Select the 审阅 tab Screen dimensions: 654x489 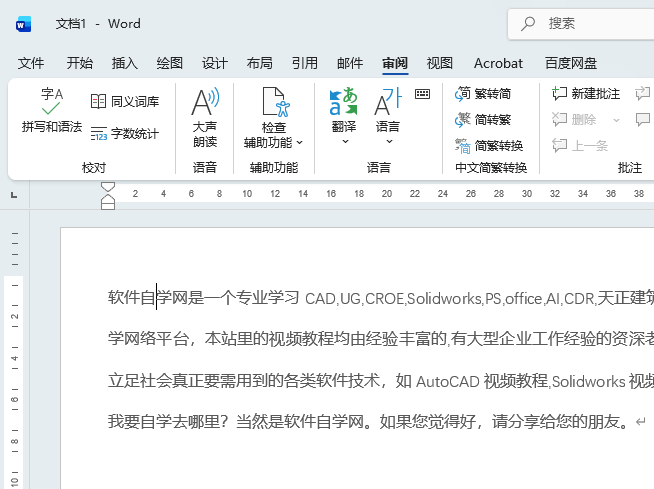click(x=395, y=63)
